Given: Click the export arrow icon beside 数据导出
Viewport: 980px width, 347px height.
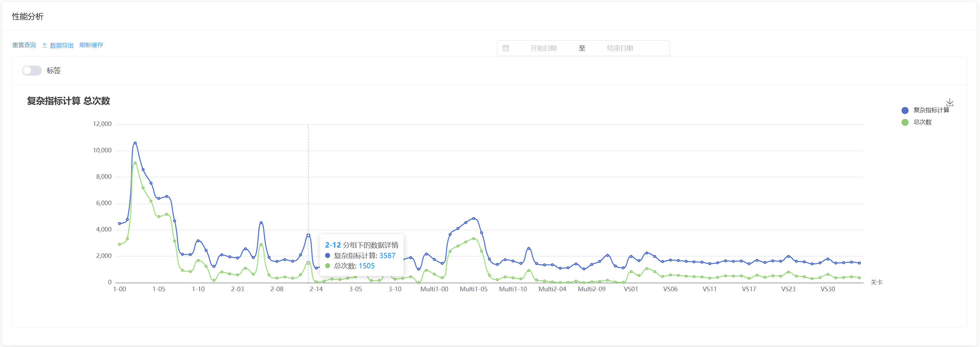Looking at the screenshot, I should point(44,45).
